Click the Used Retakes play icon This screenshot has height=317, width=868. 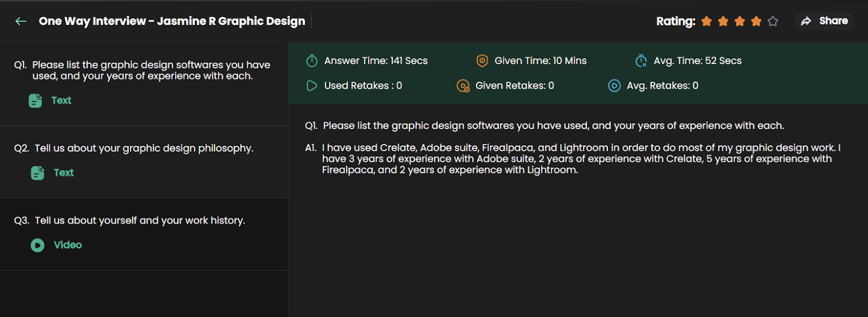click(x=312, y=86)
